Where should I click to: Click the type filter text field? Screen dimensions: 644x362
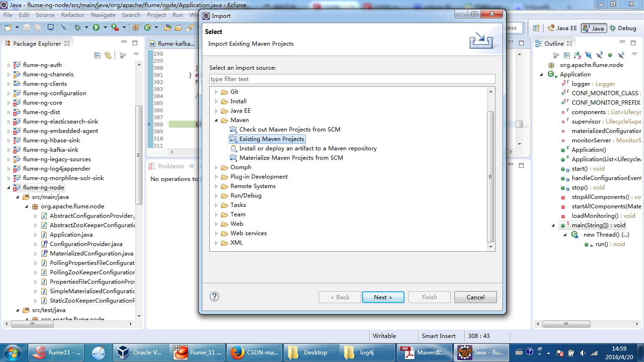pos(352,79)
